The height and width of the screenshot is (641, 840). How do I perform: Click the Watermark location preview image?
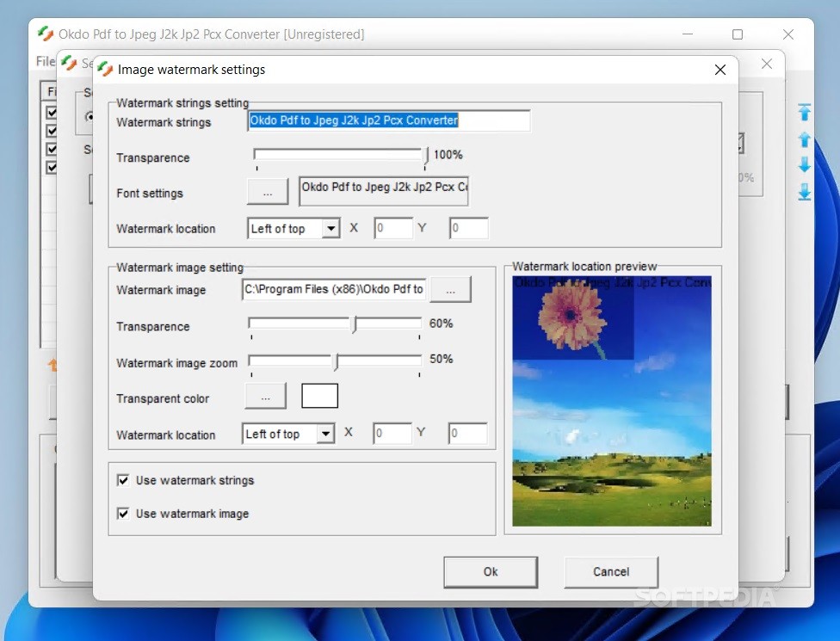612,401
